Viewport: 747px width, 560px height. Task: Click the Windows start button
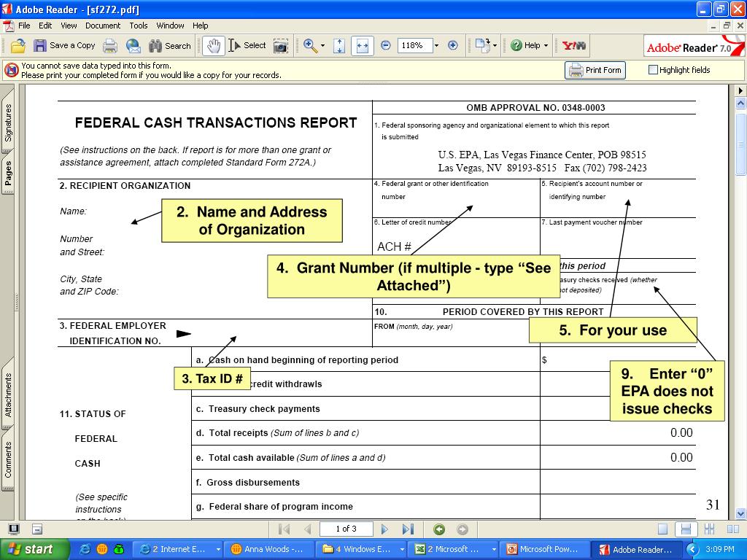coord(34,549)
